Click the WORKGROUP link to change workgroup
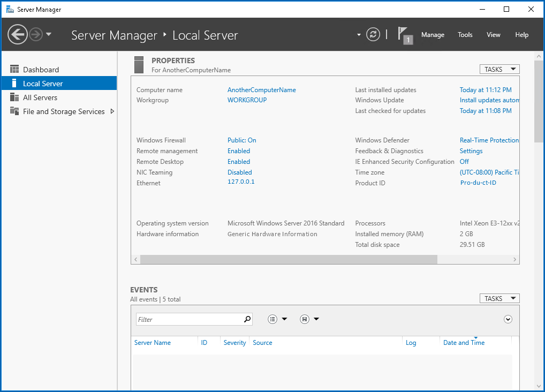This screenshot has width=545, height=392. [x=247, y=100]
